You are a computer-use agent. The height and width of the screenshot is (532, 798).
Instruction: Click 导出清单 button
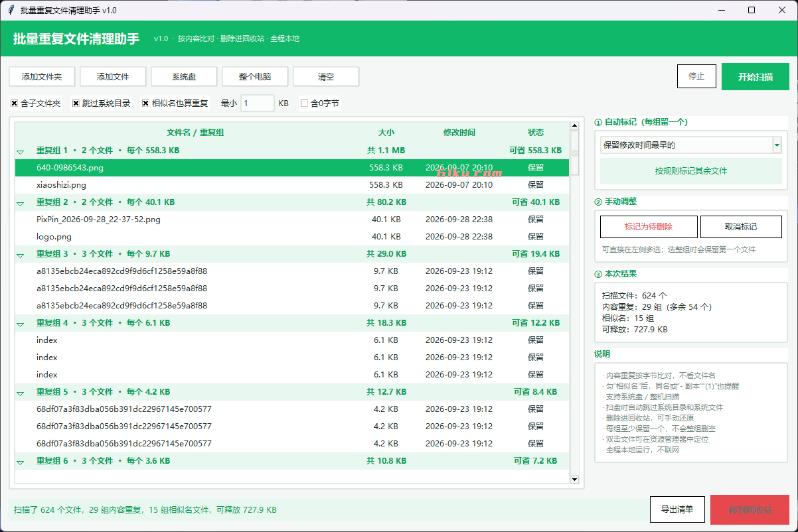(x=677, y=509)
